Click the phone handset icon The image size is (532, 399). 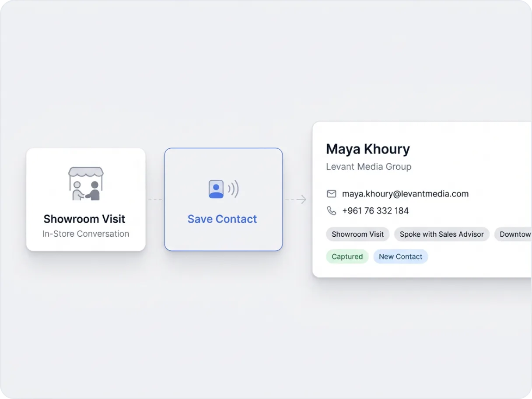(x=332, y=211)
